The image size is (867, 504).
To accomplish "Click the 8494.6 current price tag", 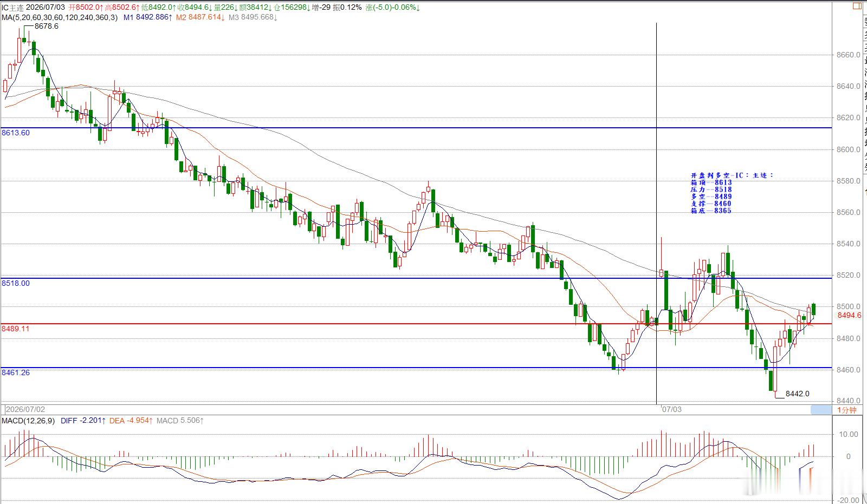I will coord(849,315).
